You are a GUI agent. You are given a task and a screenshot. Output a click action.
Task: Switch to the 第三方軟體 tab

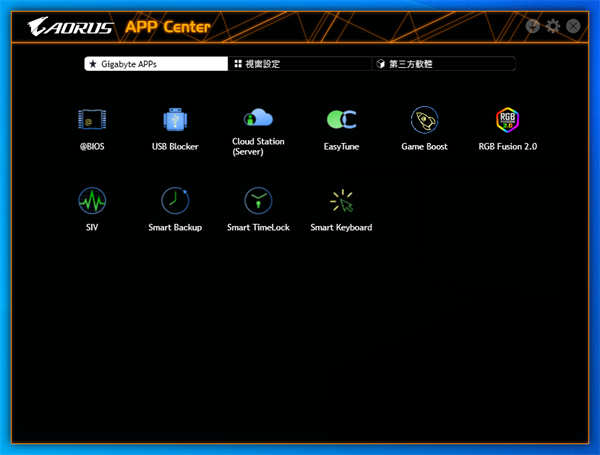coord(444,64)
